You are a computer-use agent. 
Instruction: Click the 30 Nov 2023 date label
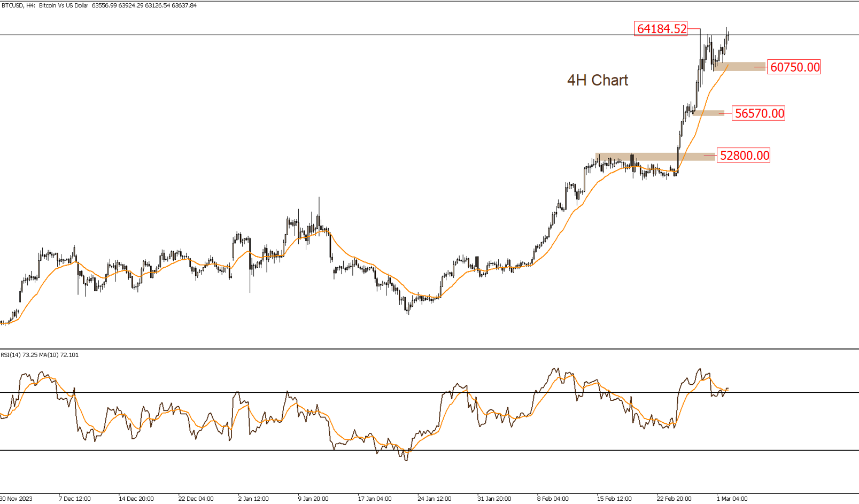(16, 499)
